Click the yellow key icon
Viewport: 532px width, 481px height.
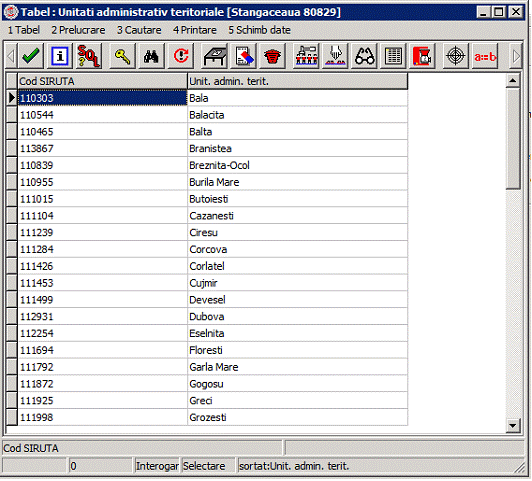(x=122, y=56)
